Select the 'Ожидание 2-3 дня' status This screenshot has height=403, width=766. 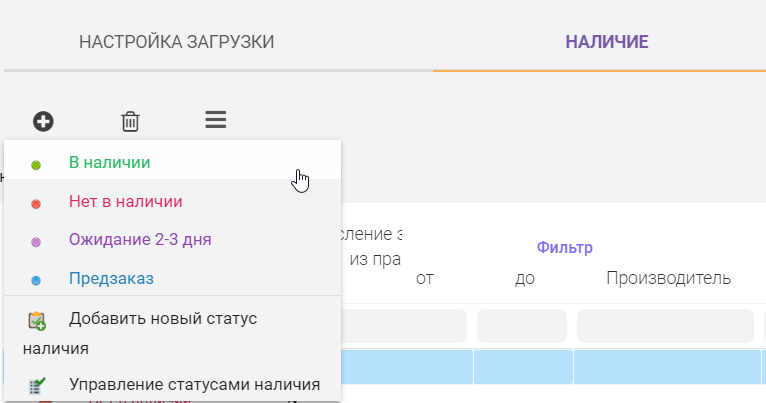pyautogui.click(x=140, y=240)
